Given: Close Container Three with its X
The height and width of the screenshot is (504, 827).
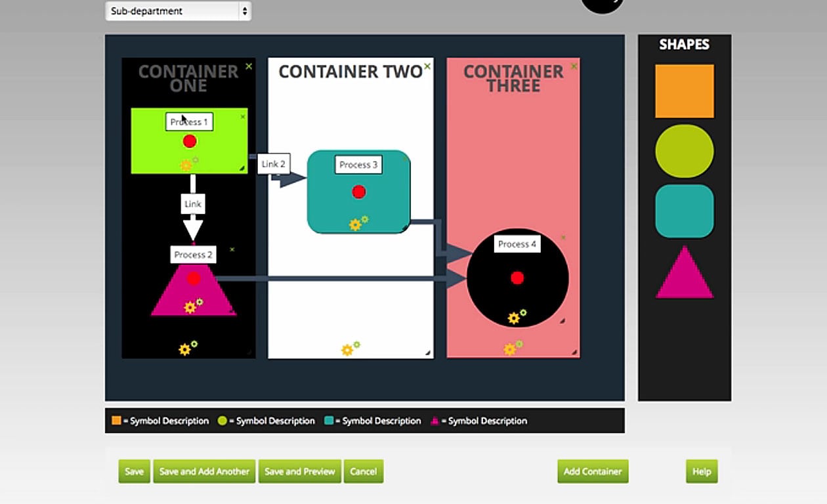Looking at the screenshot, I should coord(574,66).
